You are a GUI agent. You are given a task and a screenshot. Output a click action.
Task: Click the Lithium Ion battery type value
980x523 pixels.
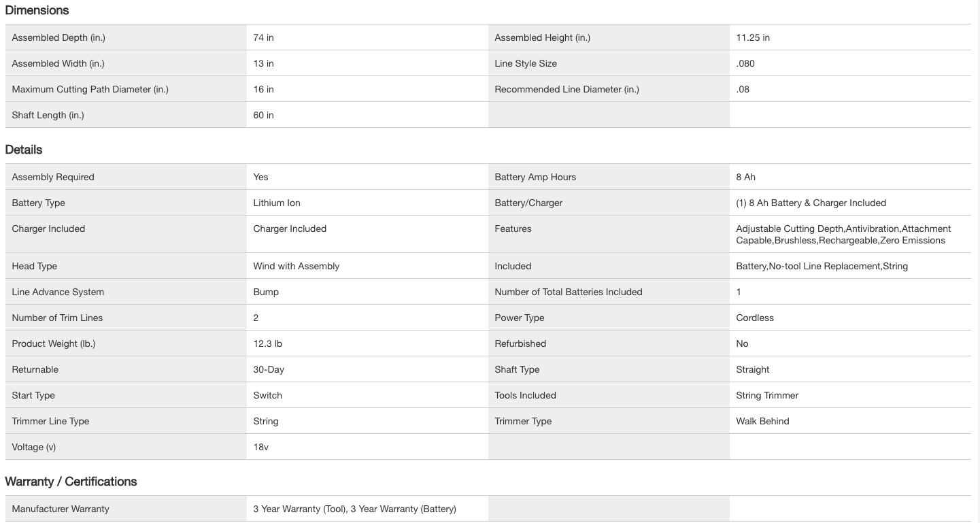(x=277, y=203)
